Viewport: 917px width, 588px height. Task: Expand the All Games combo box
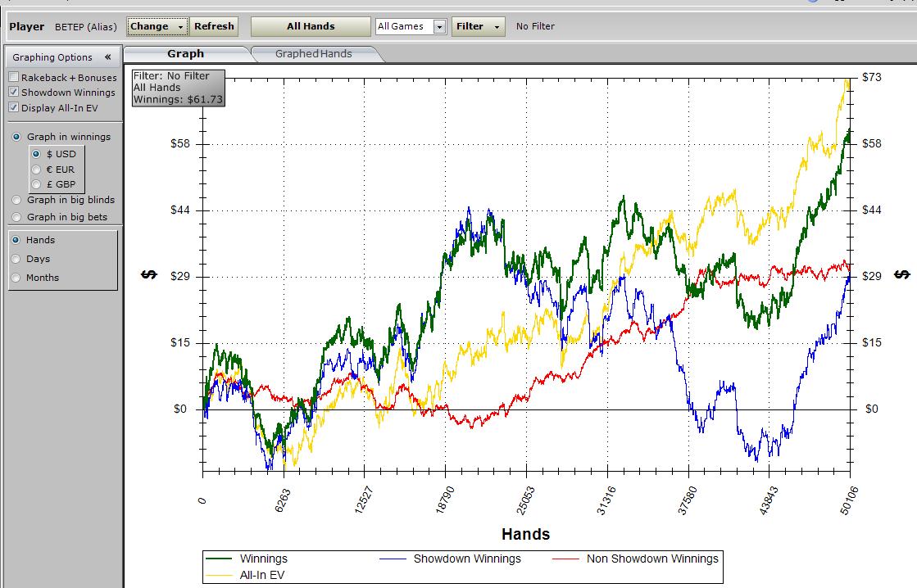(x=439, y=27)
